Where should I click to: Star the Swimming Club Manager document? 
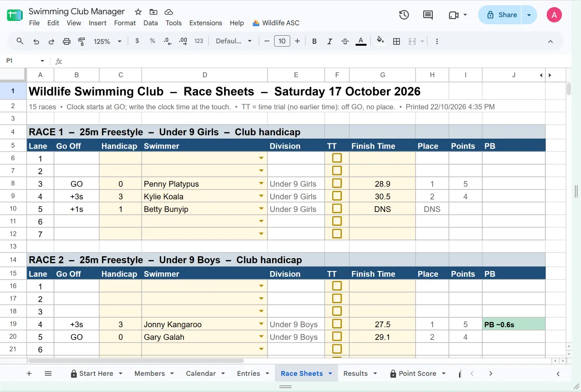[138, 12]
